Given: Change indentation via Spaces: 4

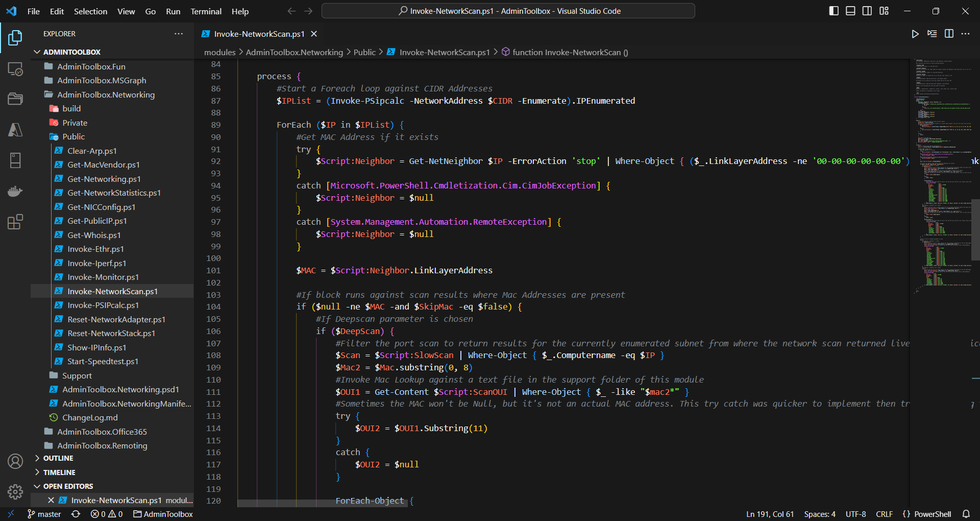Looking at the screenshot, I should 820,514.
